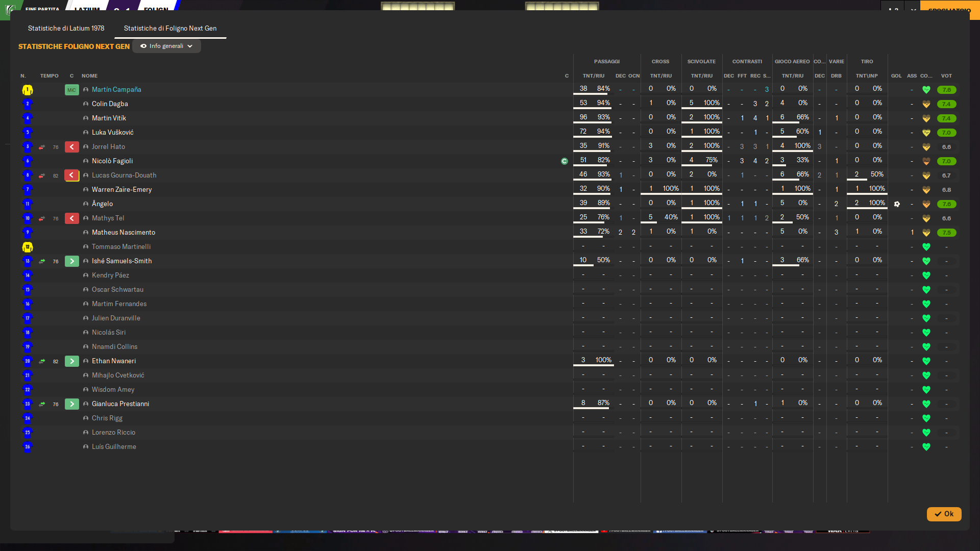Image resolution: width=980 pixels, height=551 pixels.
Task: Click captain badge on Nicolò Fagioli row
Action: [x=565, y=161]
